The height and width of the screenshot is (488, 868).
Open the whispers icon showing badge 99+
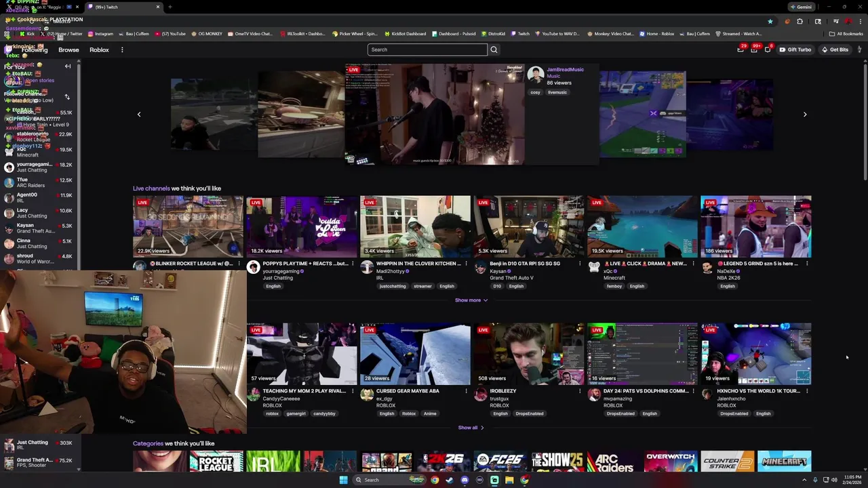tap(754, 49)
